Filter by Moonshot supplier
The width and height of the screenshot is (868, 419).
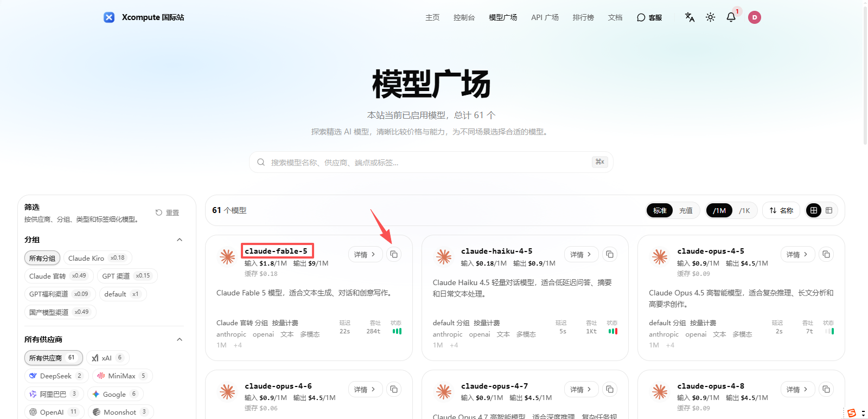coord(120,412)
